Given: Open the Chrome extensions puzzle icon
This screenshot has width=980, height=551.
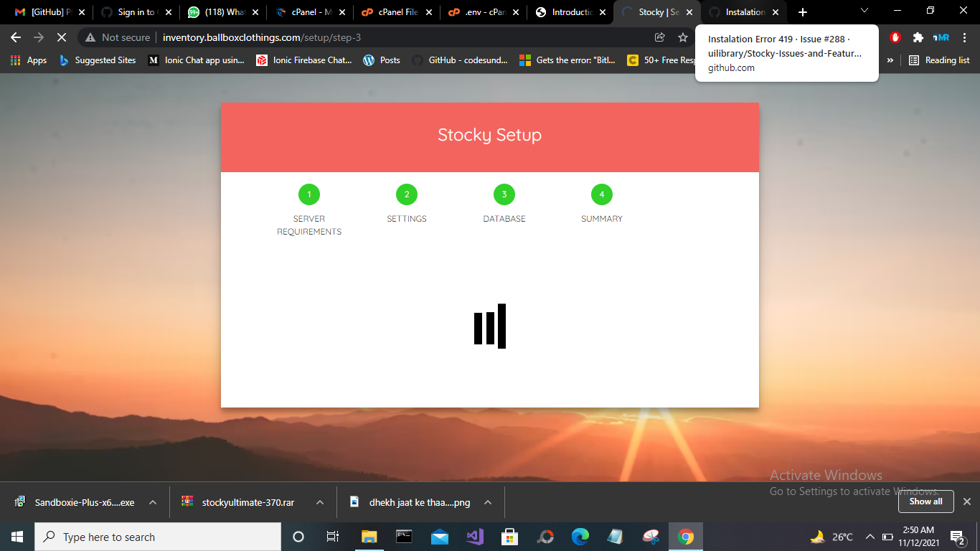Looking at the screenshot, I should tap(919, 36).
